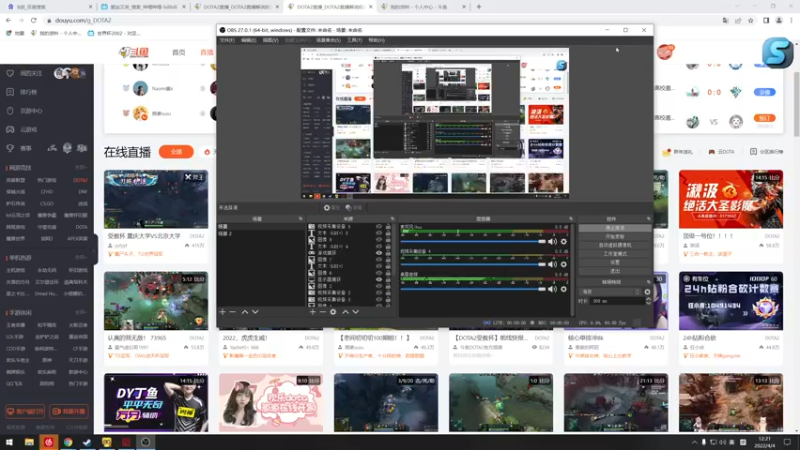Adjust 桌面音频 volume slider

473,289
